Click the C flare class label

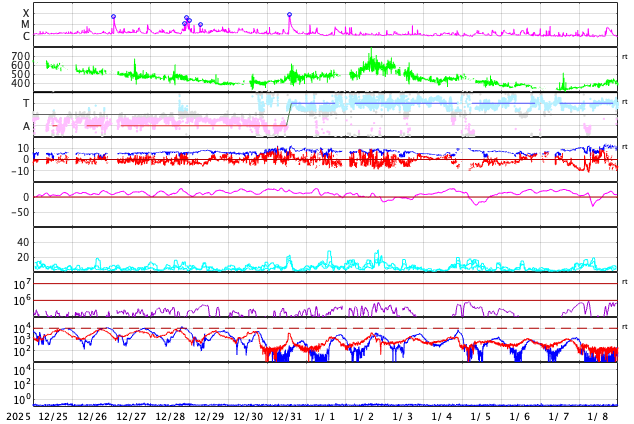point(25,36)
